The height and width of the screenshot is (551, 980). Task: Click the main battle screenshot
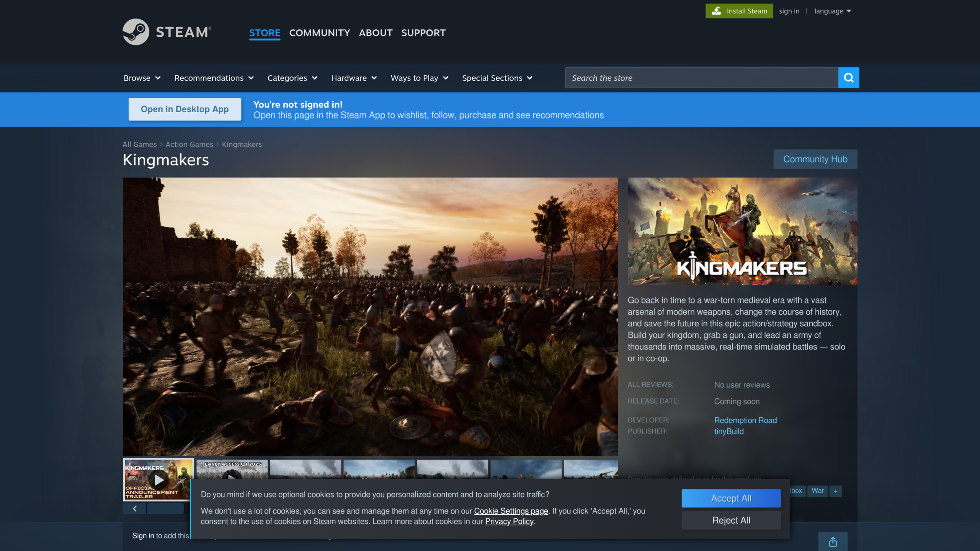370,316
